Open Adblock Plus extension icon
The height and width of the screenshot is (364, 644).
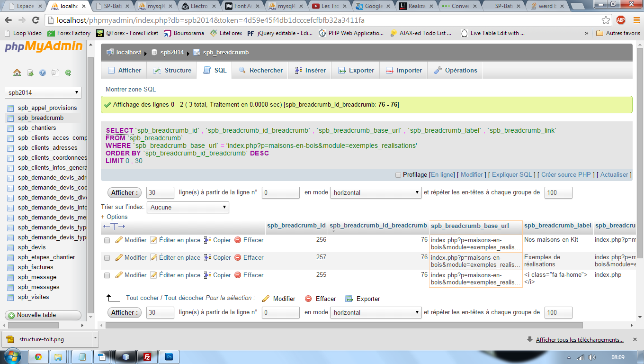click(621, 20)
